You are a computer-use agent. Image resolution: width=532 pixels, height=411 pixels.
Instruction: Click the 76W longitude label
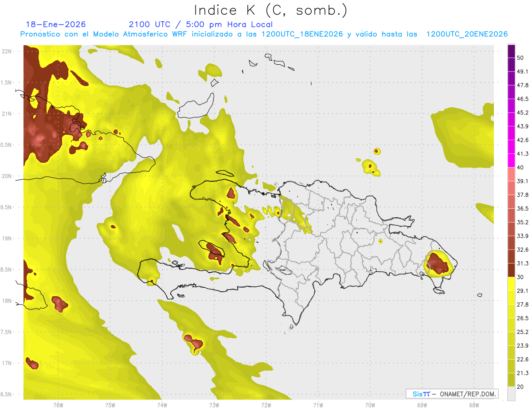[x=58, y=405]
